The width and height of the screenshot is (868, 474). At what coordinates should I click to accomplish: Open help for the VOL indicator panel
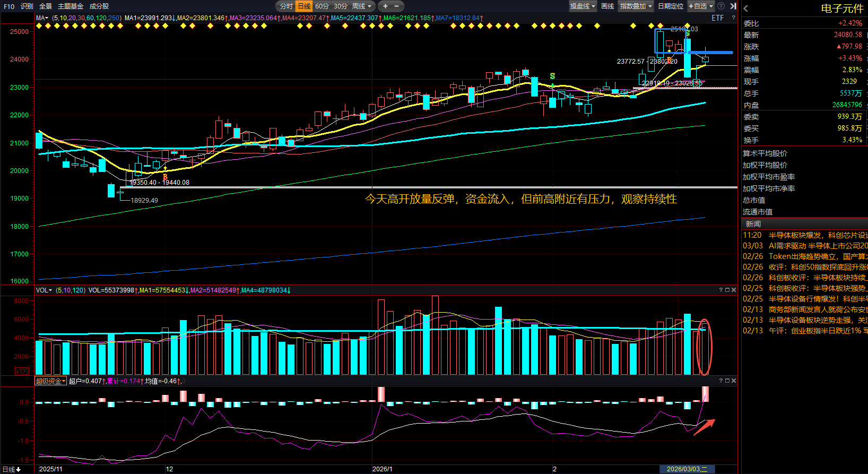coord(721,290)
